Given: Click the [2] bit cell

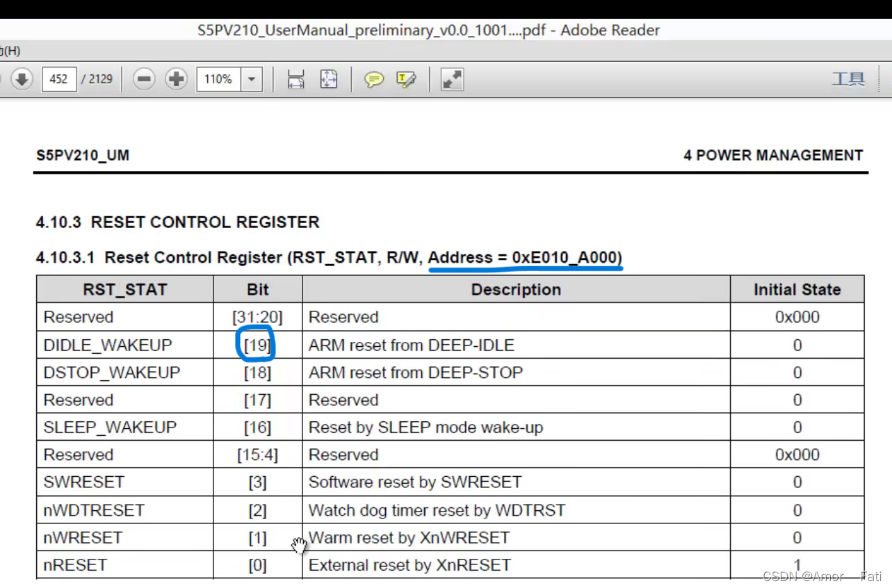Looking at the screenshot, I should click(x=257, y=510).
